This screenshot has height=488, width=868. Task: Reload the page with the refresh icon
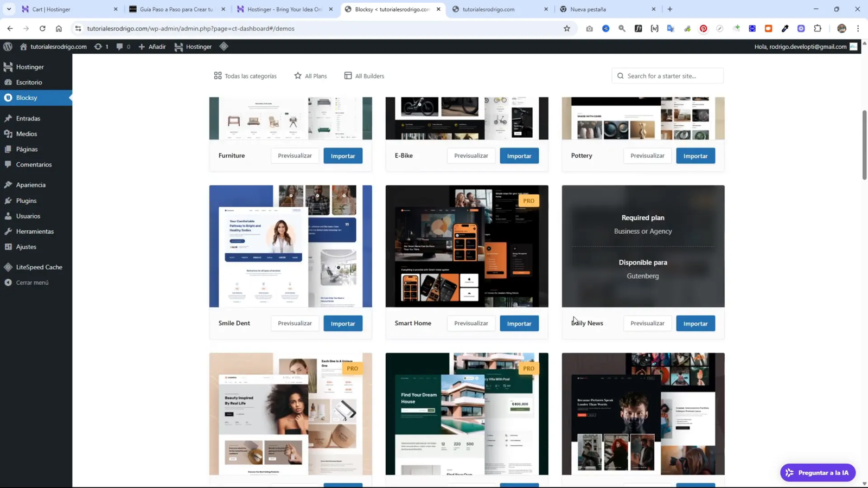pos(42,29)
